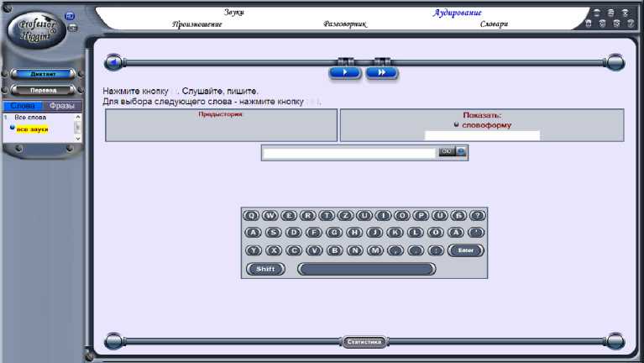Viewport: 644px width, 363px height.
Task: Tap the T key on the virtual keyboard
Action: click(327, 215)
